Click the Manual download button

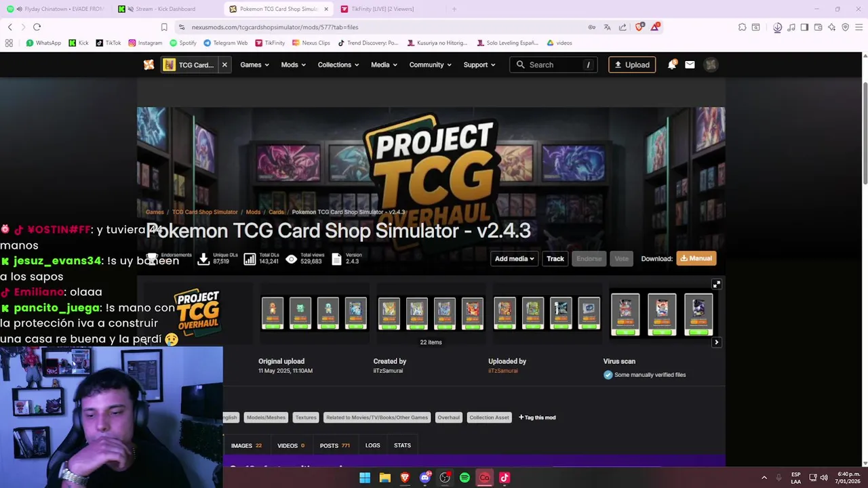tap(696, 258)
